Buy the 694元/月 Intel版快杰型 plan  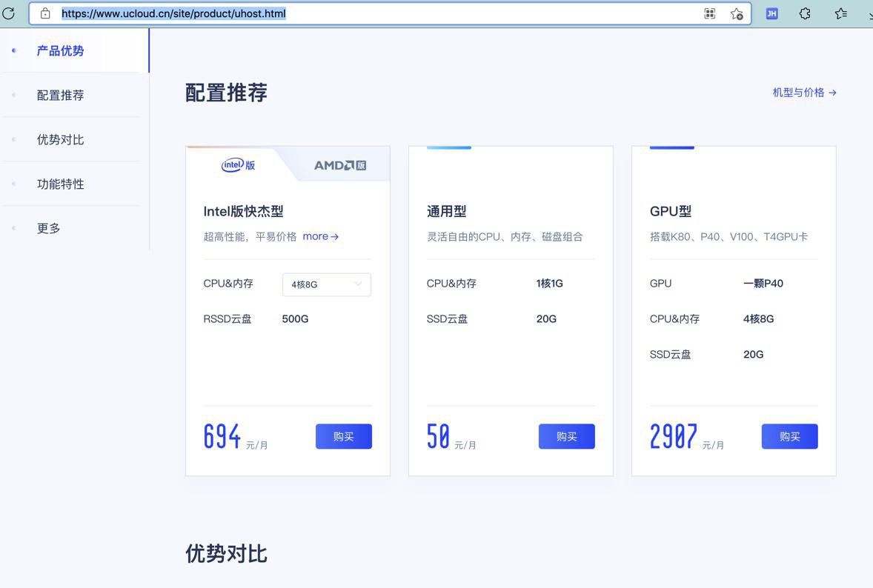pyautogui.click(x=344, y=437)
